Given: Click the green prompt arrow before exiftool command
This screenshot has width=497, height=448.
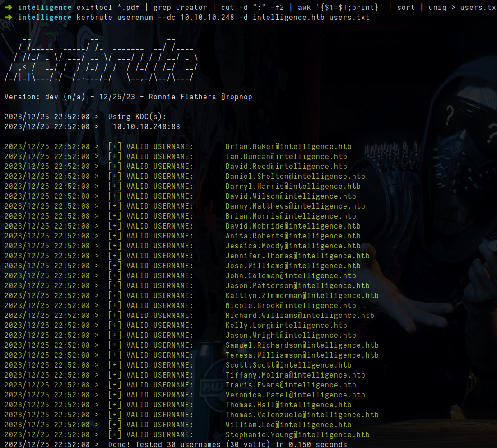Looking at the screenshot, I should pyautogui.click(x=9, y=8).
